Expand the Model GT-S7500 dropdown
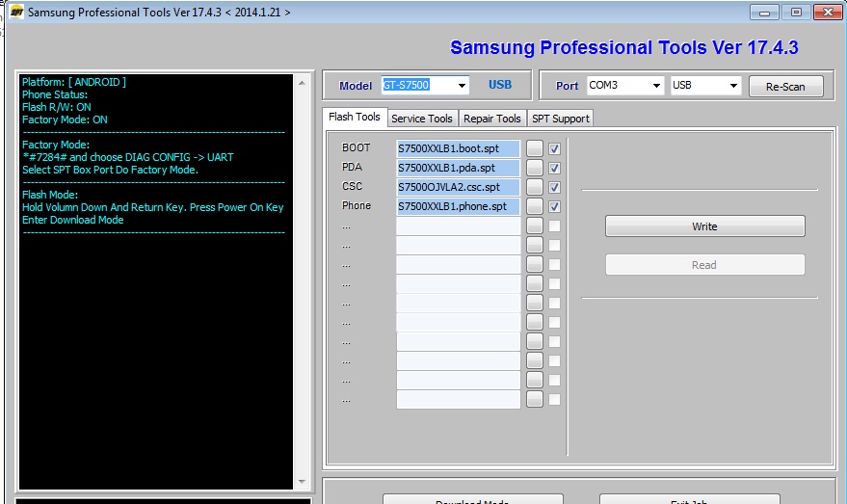The width and height of the screenshot is (847, 504). click(462, 86)
